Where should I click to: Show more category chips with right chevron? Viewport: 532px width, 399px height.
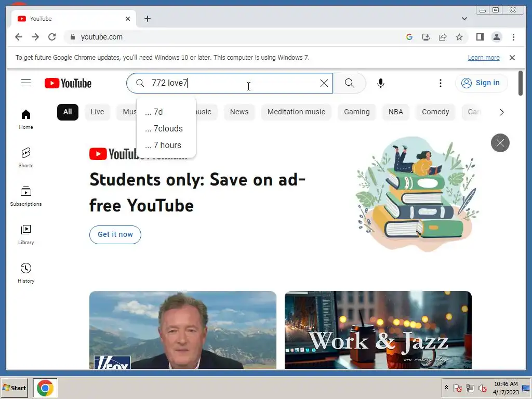[501, 112]
